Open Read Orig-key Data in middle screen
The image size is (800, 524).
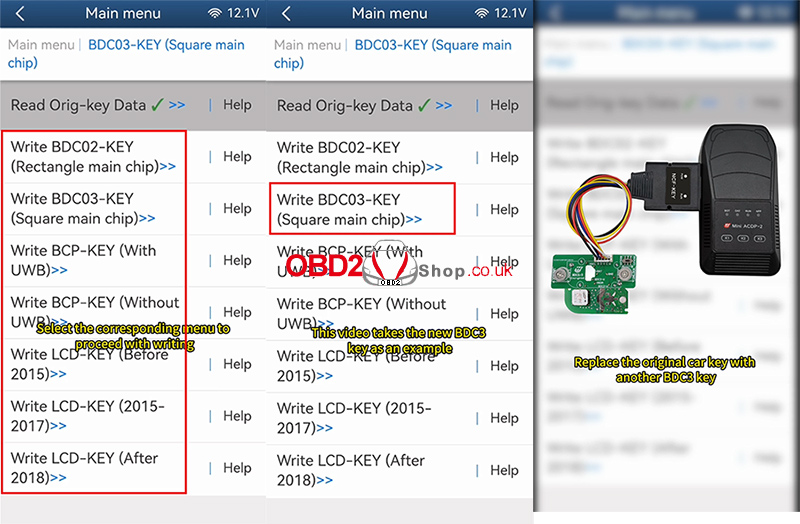click(345, 106)
